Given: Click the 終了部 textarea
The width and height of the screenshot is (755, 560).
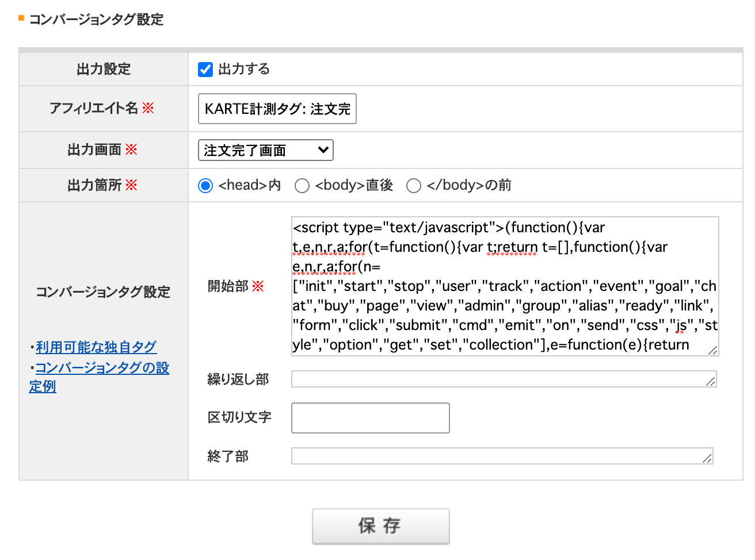Looking at the screenshot, I should pyautogui.click(x=502, y=456).
